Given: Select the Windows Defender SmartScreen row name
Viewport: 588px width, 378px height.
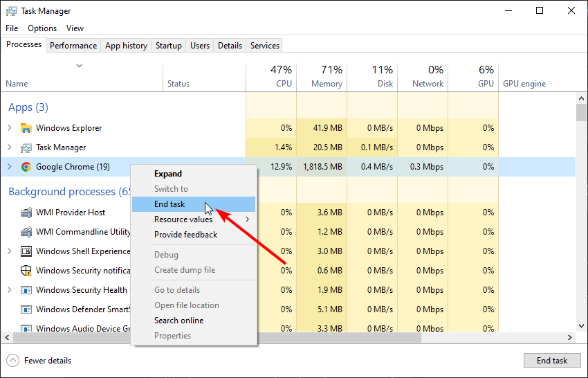Looking at the screenshot, I should (x=83, y=309).
